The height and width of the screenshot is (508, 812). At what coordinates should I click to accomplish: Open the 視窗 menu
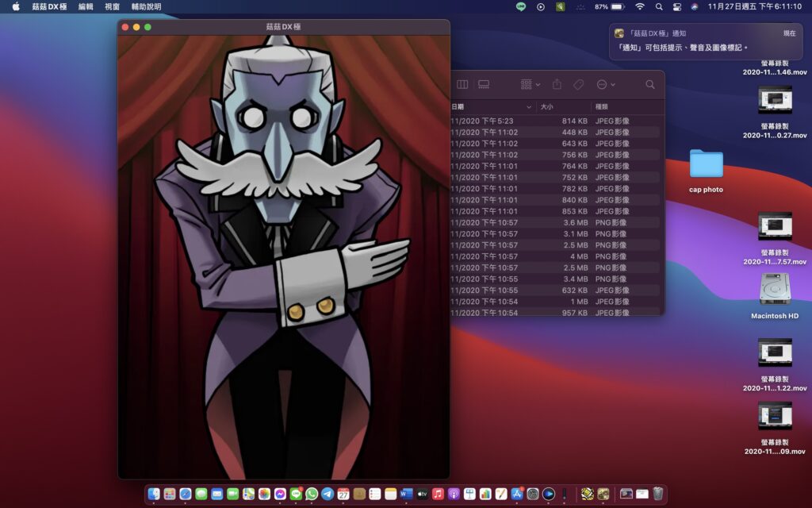112,6
